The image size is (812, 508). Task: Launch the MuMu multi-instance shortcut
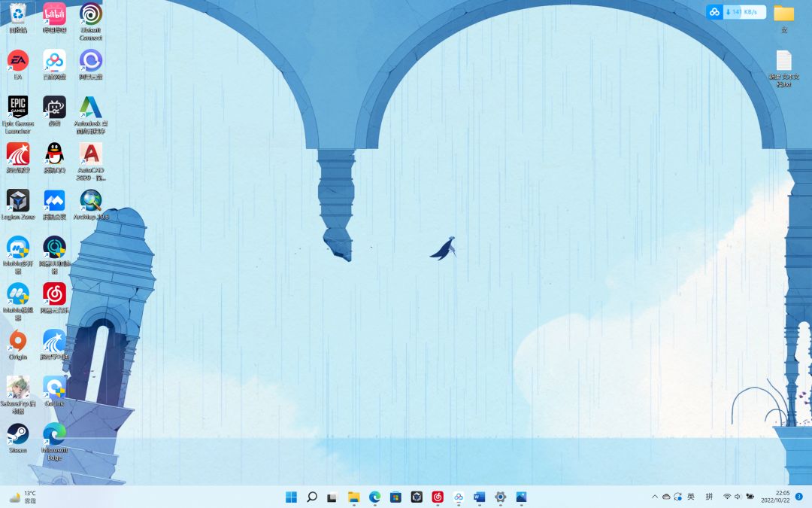17,247
